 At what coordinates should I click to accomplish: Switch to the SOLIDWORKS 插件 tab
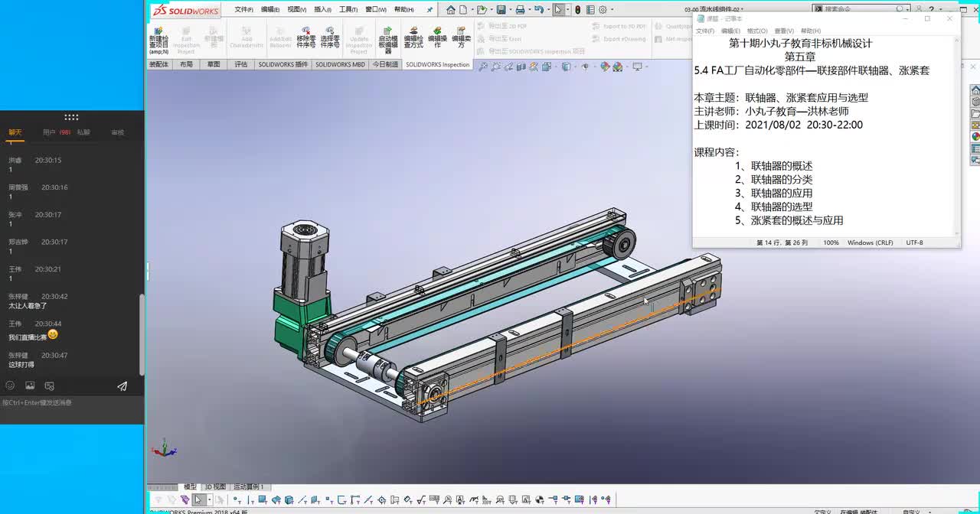click(x=283, y=65)
